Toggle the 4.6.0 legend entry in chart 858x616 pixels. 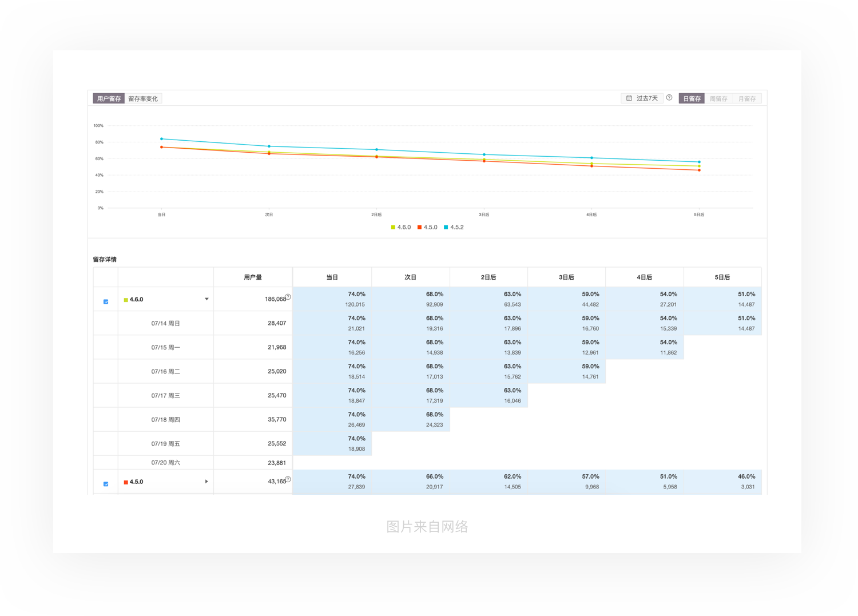point(400,227)
